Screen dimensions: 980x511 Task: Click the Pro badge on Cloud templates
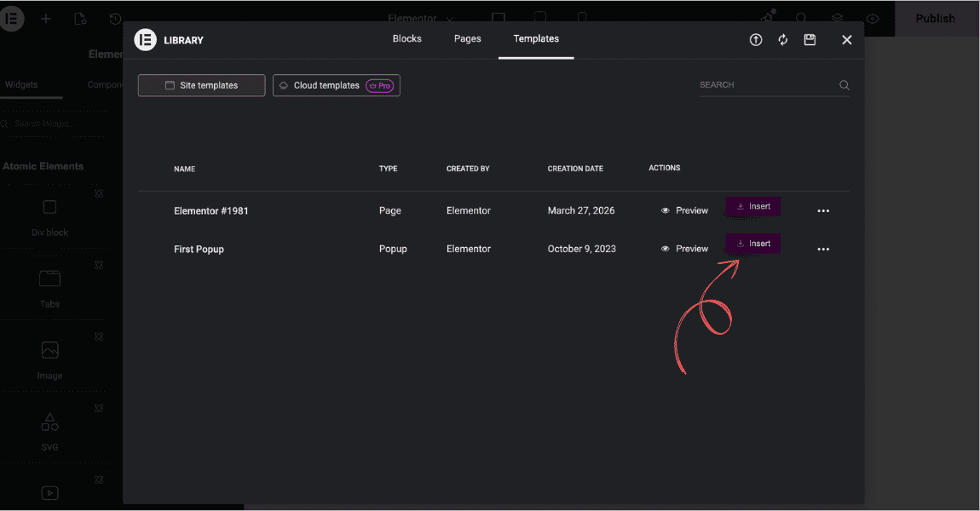(x=380, y=85)
